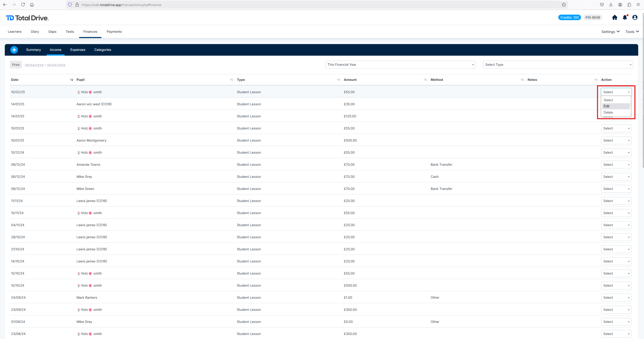Choose Delete in the open action dropdown
Screen dimensions: 644x339
point(616,112)
